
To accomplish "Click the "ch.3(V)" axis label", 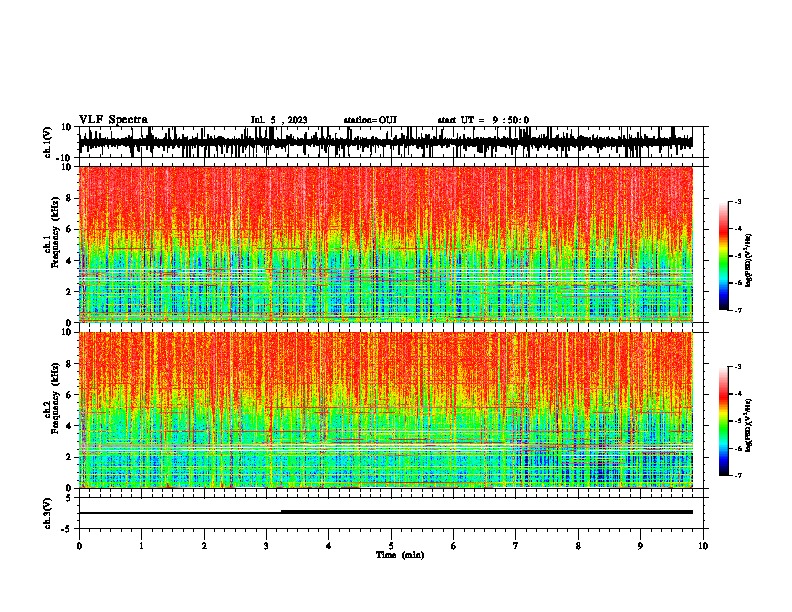I will click(48, 513).
